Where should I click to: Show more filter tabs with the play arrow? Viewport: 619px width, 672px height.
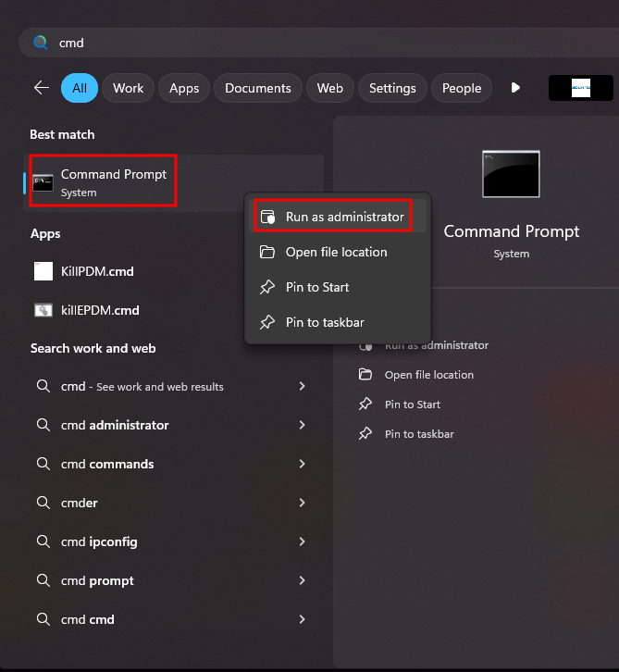(x=515, y=88)
